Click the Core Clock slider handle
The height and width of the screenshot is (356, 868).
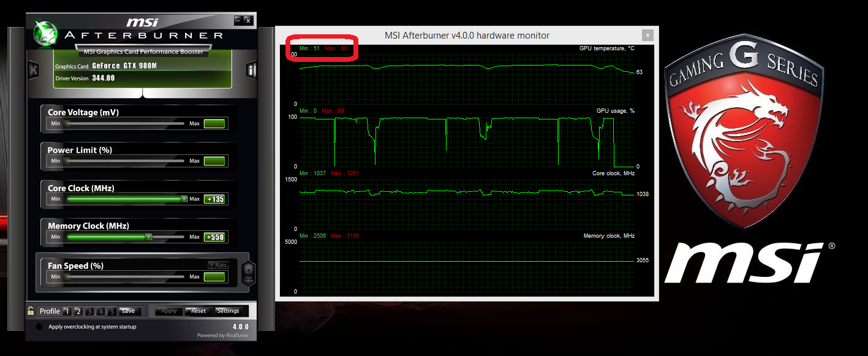[x=184, y=199]
